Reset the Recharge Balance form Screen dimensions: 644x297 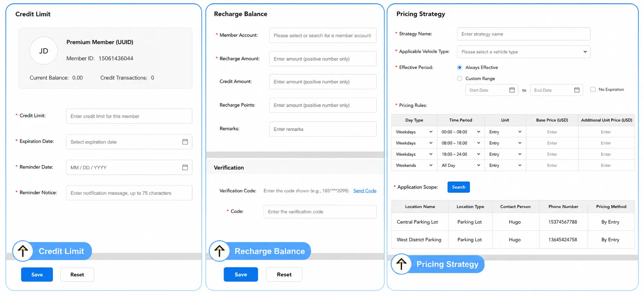click(284, 275)
